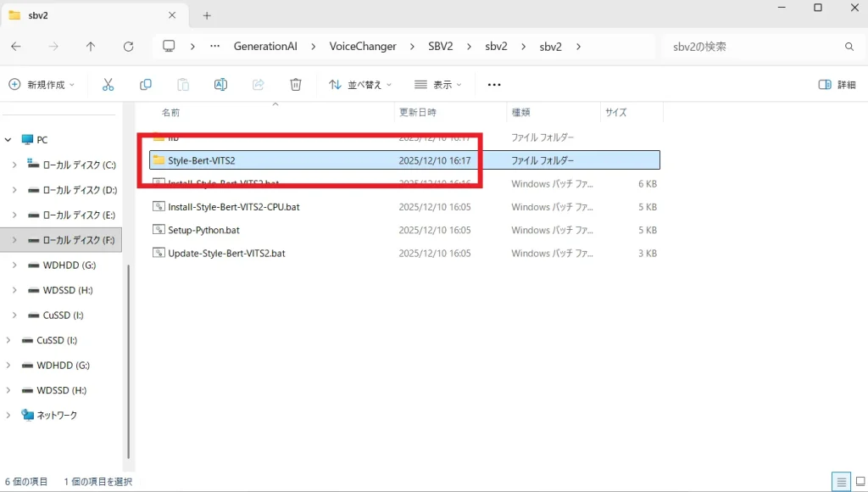The width and height of the screenshot is (868, 492).
Task: Collapse the PC tree node
Action: click(x=8, y=140)
